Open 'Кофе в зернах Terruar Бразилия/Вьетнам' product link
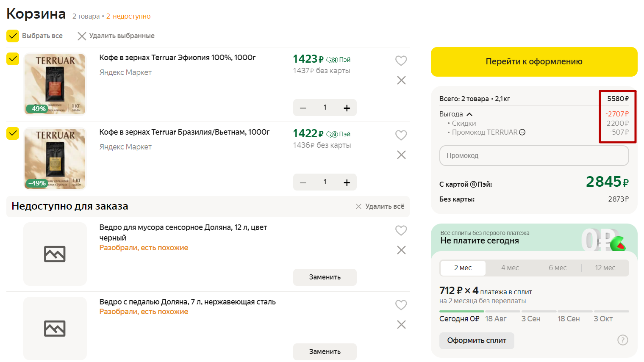The width and height of the screenshot is (644, 362). pyautogui.click(x=184, y=132)
